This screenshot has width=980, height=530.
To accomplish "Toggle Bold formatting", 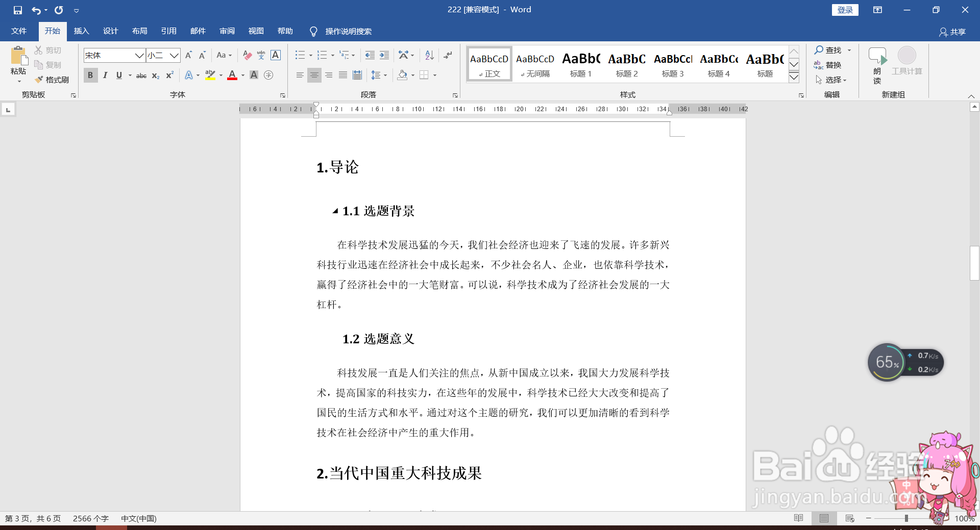I will click(x=90, y=75).
